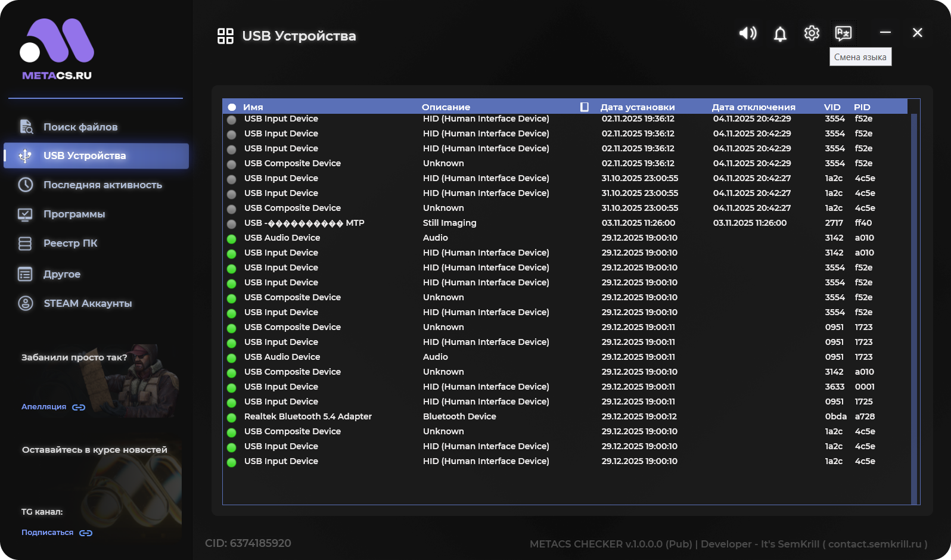Click the Апелляция link
The height and width of the screenshot is (560, 951).
[x=44, y=407]
